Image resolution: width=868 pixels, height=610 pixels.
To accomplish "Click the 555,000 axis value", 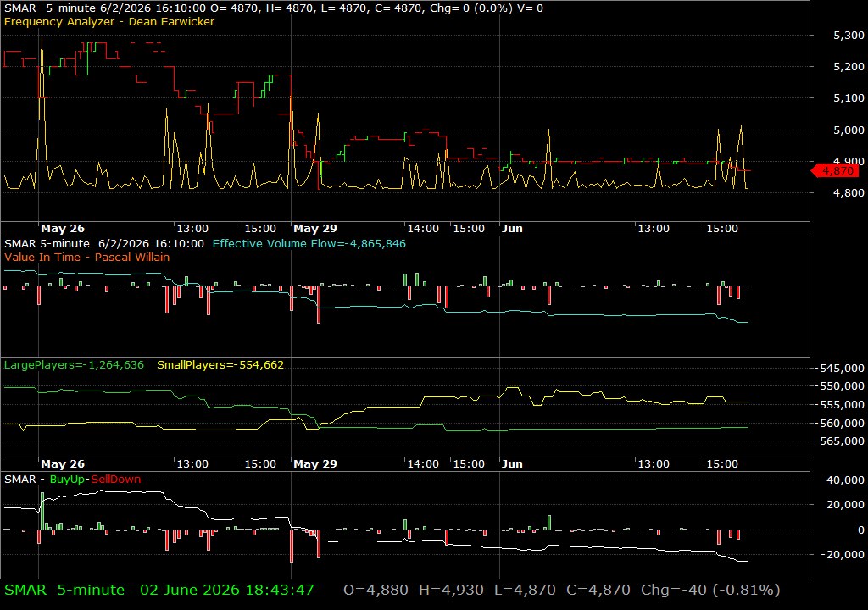I will (x=840, y=405).
